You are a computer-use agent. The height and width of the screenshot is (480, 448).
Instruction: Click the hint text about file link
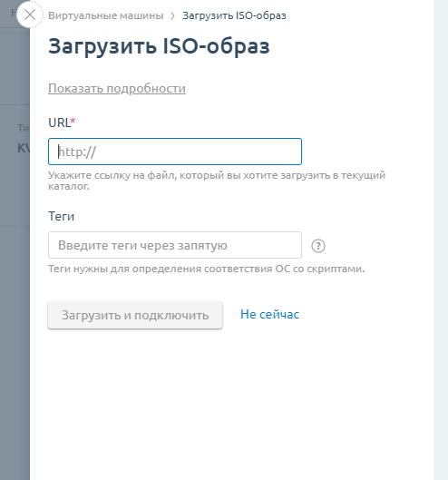[x=217, y=181]
